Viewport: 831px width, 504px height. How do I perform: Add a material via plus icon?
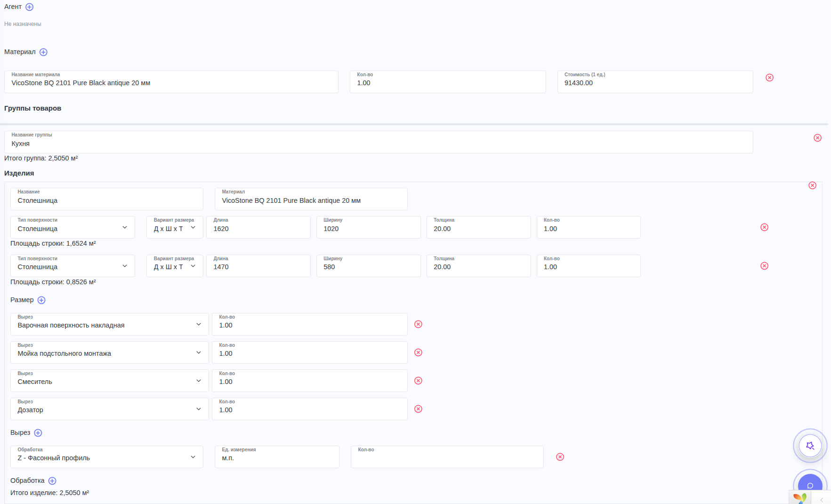[x=43, y=52]
